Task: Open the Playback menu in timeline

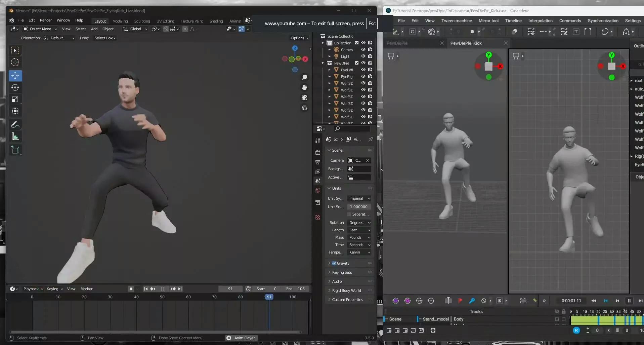Action: (x=33, y=289)
